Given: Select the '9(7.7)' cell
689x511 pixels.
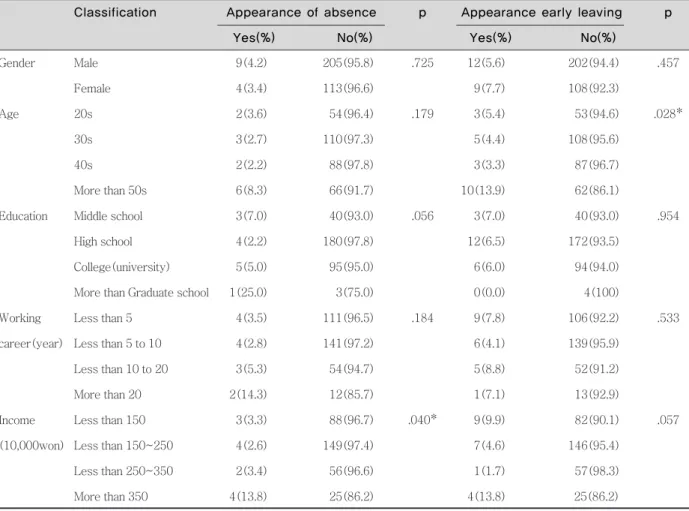Looking at the screenshot, I should 489,88.
